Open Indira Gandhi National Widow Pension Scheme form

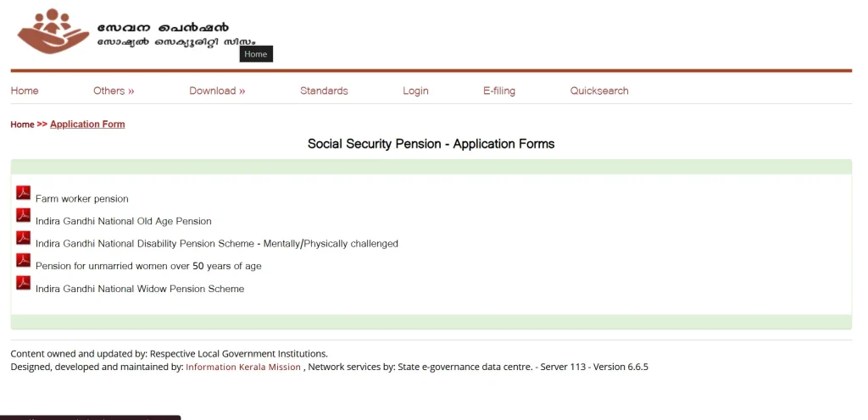click(140, 289)
